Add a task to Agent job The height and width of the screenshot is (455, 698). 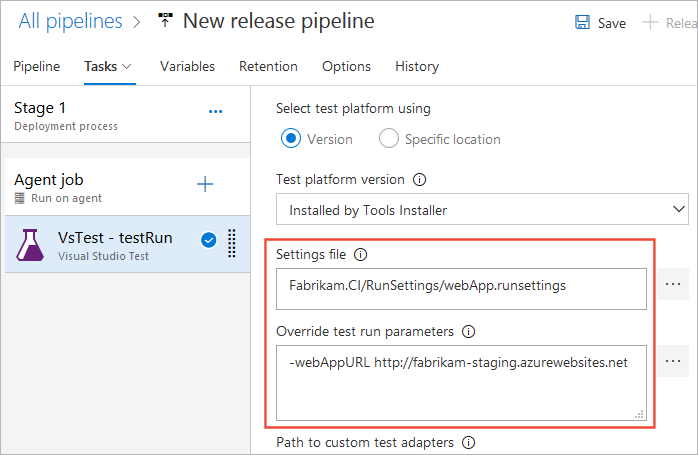tap(205, 183)
